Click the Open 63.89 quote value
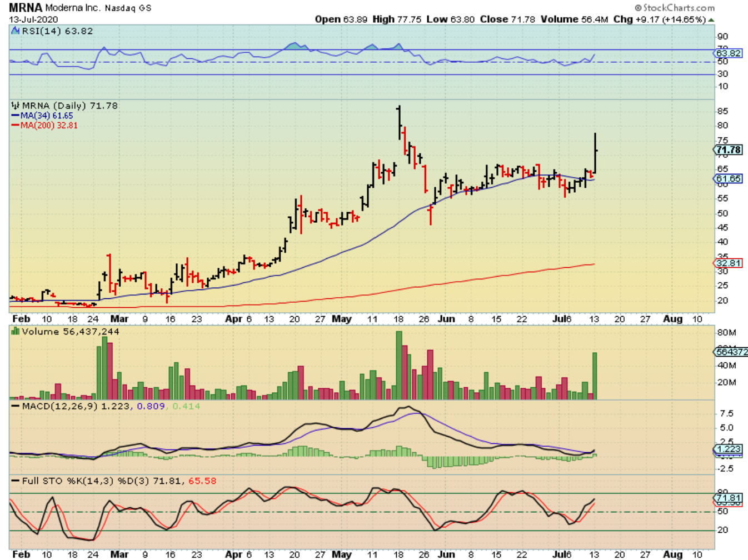The width and height of the screenshot is (748, 560). (x=341, y=19)
